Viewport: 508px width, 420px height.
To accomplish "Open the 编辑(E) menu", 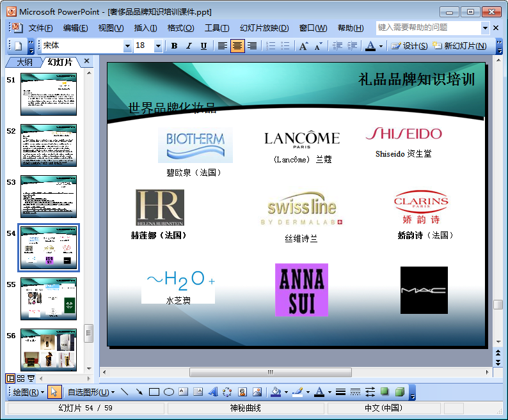I will pos(75,28).
